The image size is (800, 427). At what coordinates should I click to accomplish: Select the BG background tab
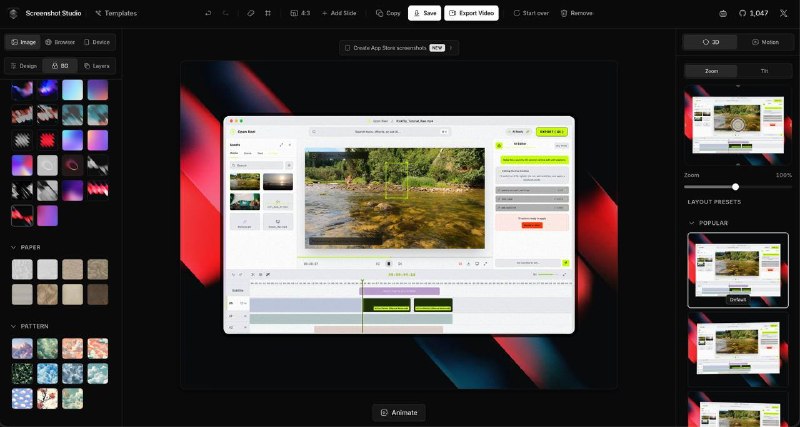[60, 66]
